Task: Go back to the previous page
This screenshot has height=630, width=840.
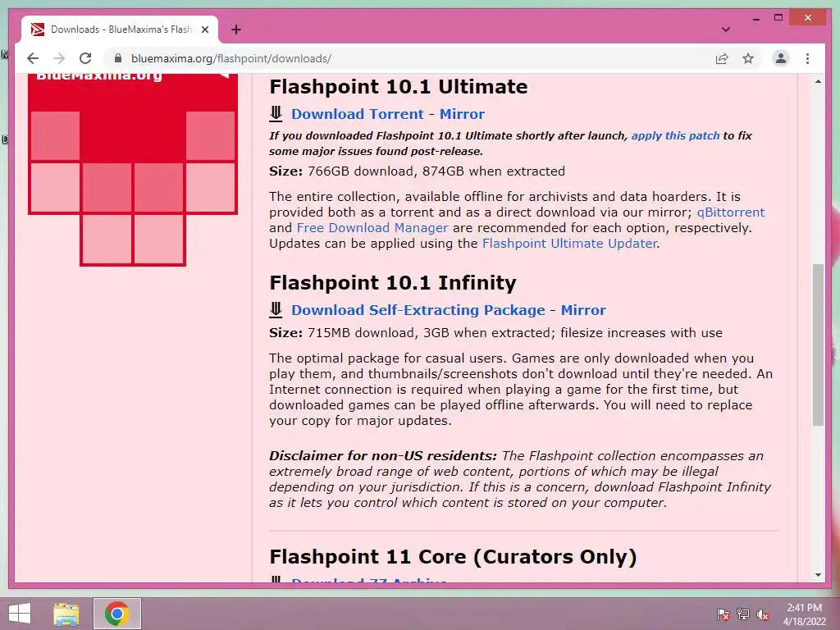Action: [x=33, y=58]
